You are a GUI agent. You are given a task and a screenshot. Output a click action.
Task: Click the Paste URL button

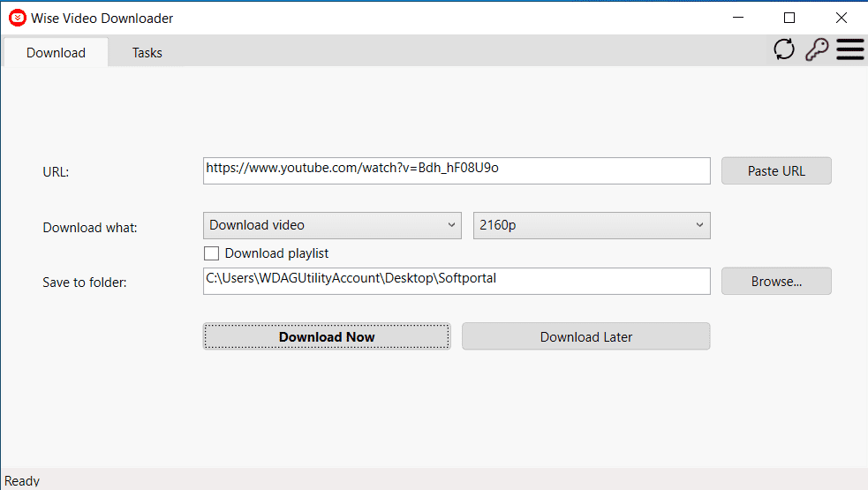(776, 170)
